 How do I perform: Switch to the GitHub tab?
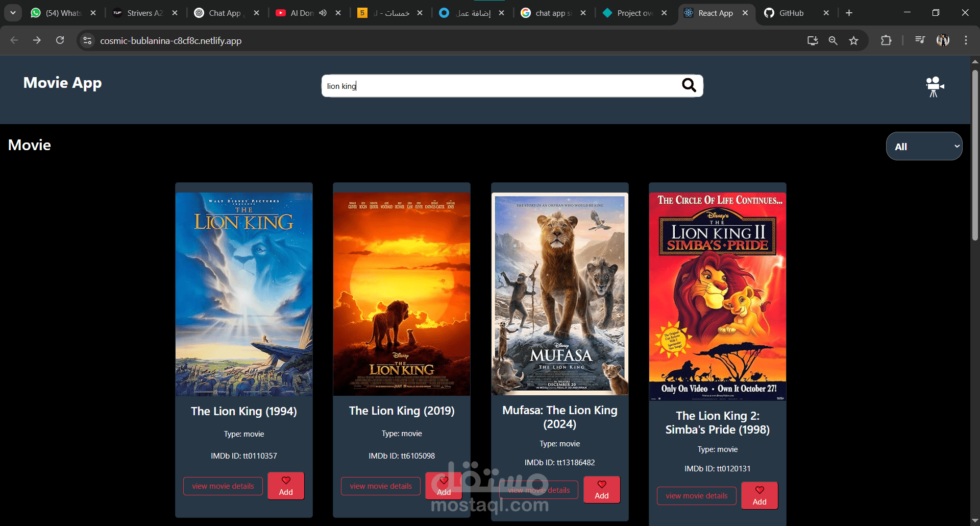791,13
